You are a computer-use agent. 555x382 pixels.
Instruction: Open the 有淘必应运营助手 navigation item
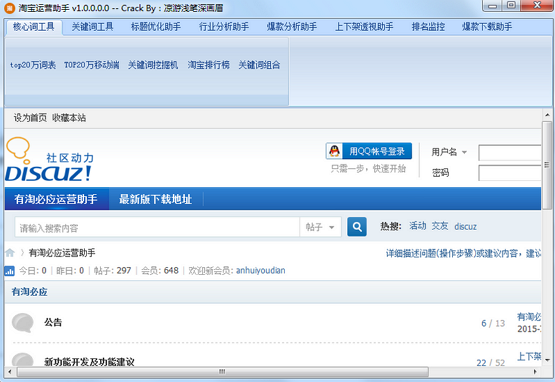(57, 199)
